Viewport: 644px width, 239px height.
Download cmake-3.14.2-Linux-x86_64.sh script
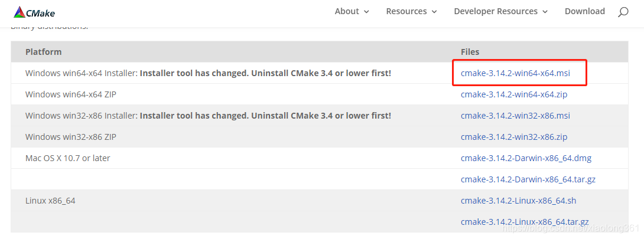click(518, 201)
